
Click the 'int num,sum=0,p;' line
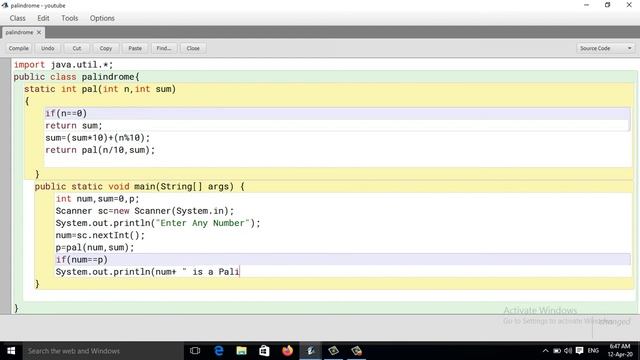click(98, 199)
